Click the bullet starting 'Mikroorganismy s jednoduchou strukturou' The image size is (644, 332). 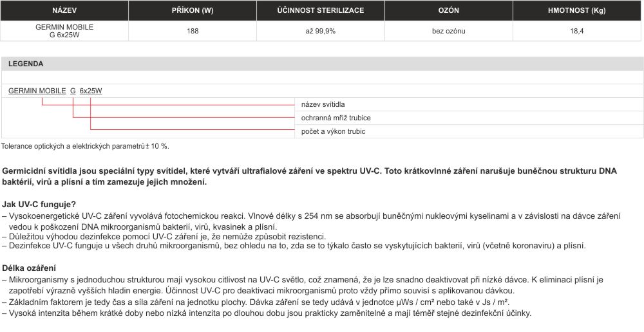[303, 285]
